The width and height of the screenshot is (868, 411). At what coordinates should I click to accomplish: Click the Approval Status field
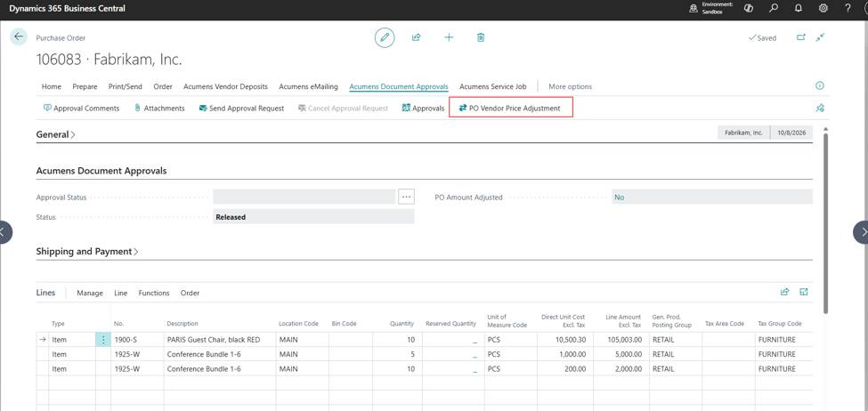tap(304, 197)
